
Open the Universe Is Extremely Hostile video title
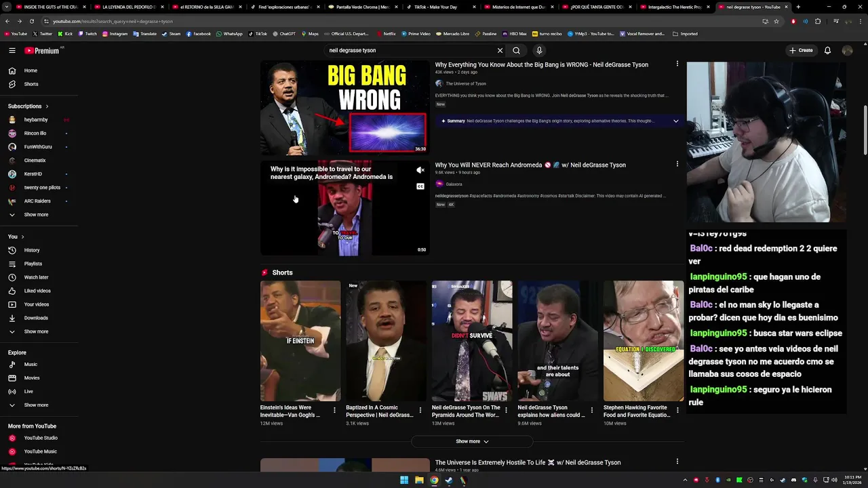(528, 462)
